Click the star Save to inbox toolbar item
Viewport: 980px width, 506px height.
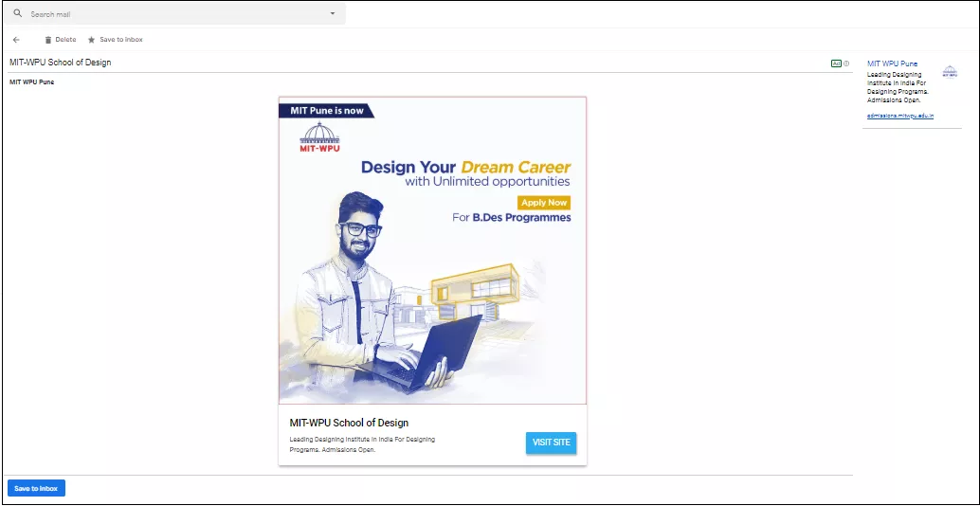[x=91, y=40]
